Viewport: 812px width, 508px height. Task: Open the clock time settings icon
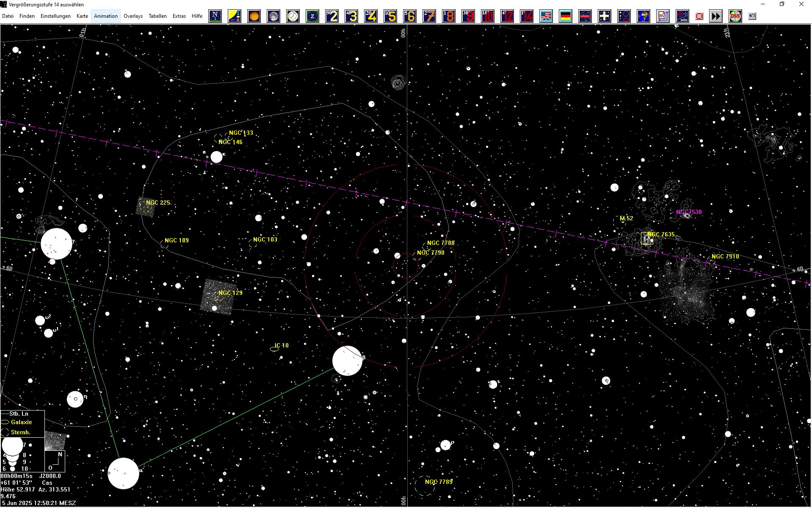(293, 16)
